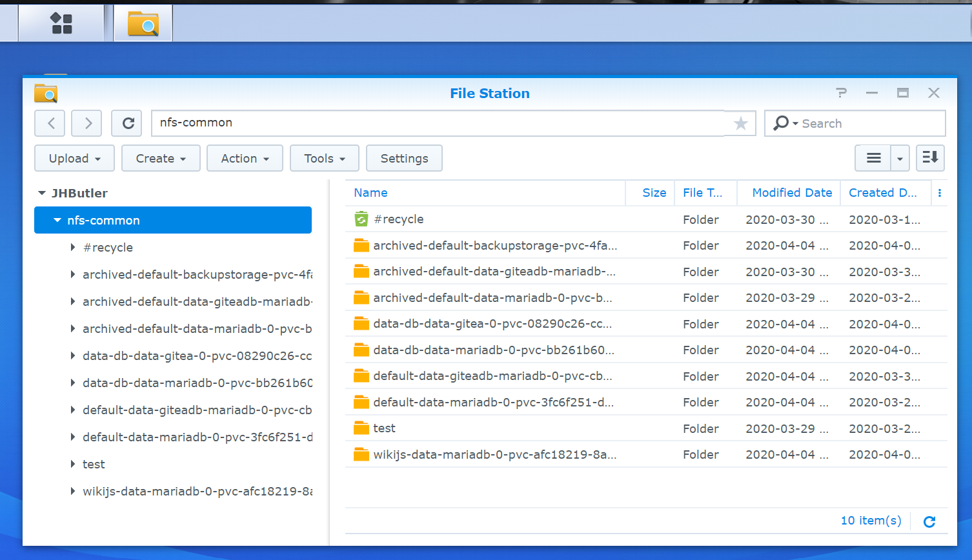Open the Upload dropdown menu
This screenshot has width=972, height=560.
(x=74, y=158)
